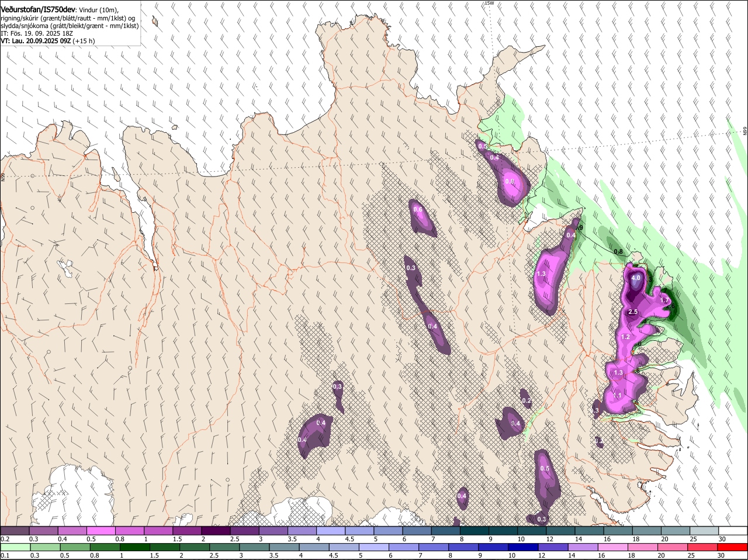Click the VT: Lau. 20.09.2025 09Z (+15 h) line
The height and width of the screenshot is (560, 748).
(x=47, y=41)
